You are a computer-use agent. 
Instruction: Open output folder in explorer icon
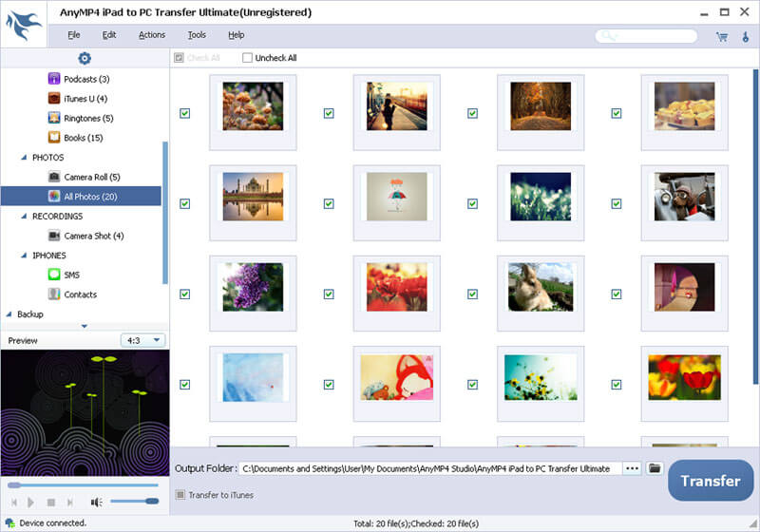coord(655,468)
